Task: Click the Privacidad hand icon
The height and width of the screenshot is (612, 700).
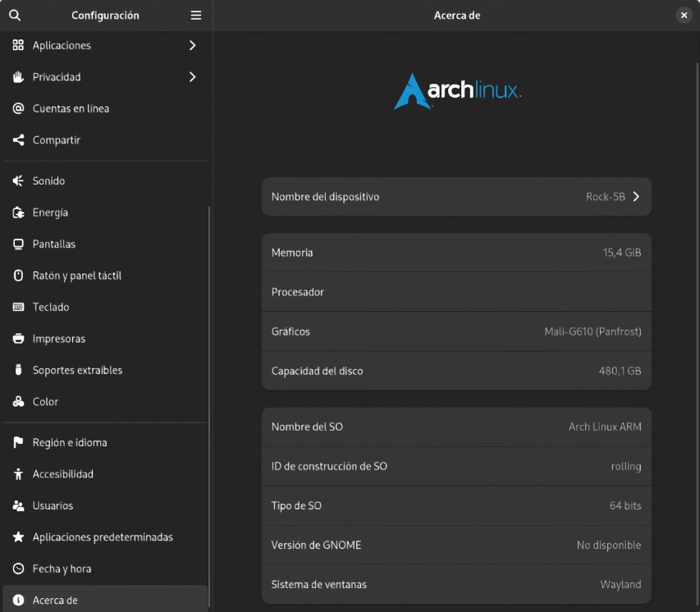Action: [18, 77]
